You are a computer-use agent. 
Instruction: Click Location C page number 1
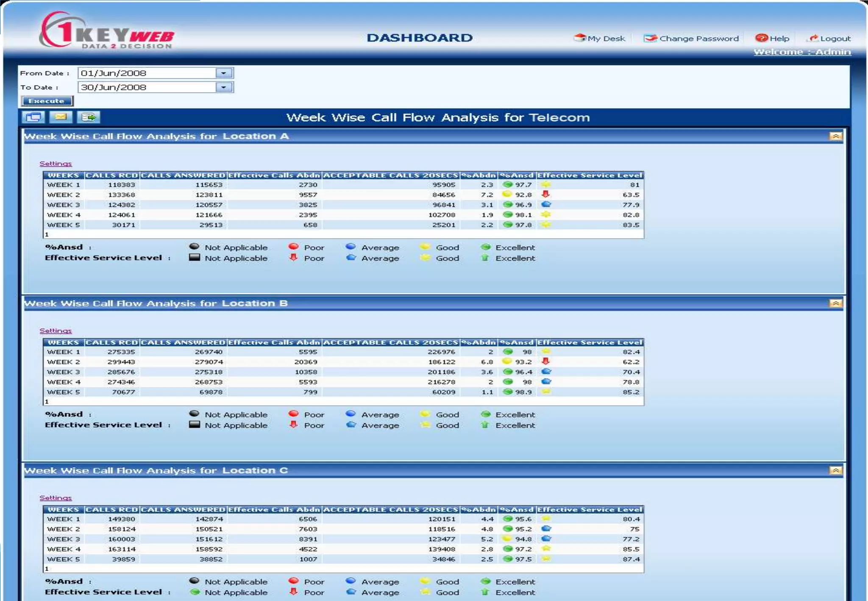[47, 569]
